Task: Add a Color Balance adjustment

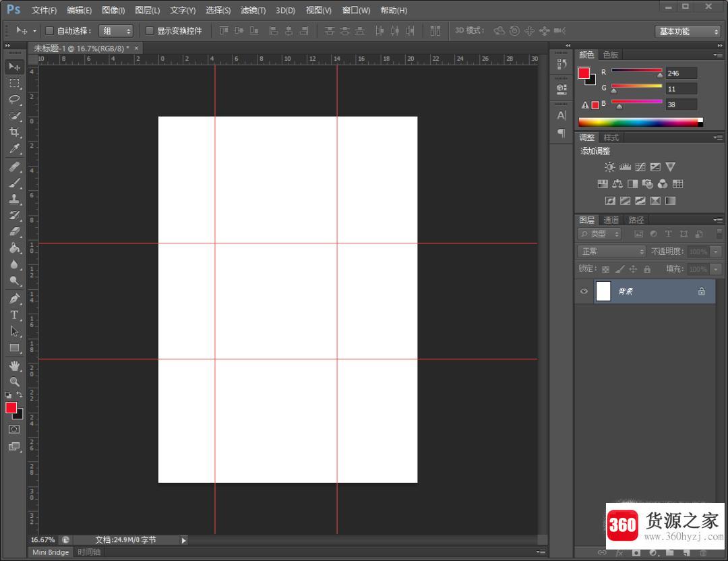Action: click(x=617, y=184)
